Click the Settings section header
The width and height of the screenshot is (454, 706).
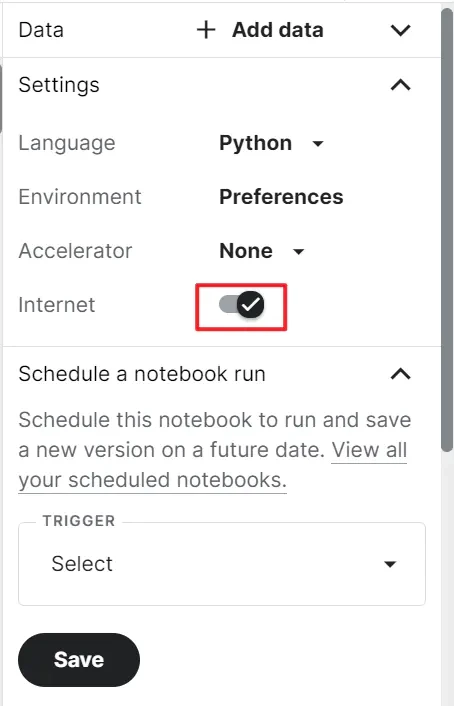pos(59,85)
